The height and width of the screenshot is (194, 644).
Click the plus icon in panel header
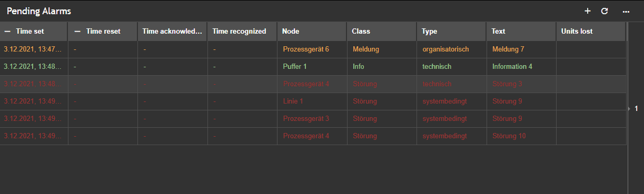point(588,11)
